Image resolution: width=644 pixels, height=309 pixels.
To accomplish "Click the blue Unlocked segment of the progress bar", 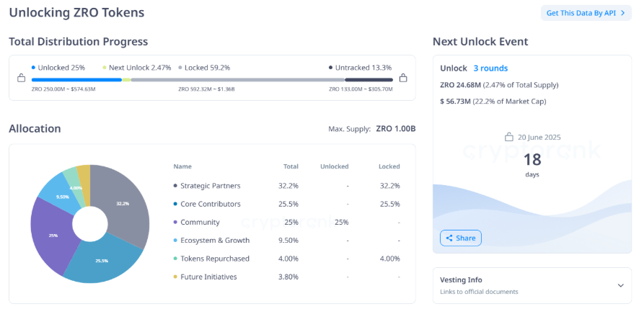I will point(76,80).
